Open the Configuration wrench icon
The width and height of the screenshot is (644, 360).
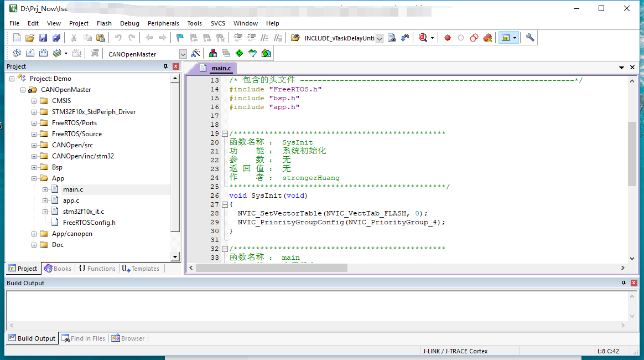pos(530,38)
